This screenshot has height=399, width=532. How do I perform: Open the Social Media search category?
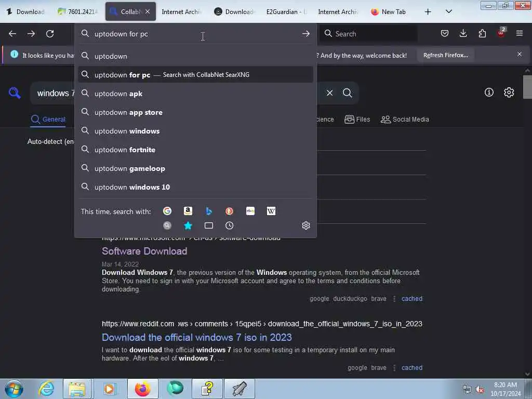pos(404,119)
